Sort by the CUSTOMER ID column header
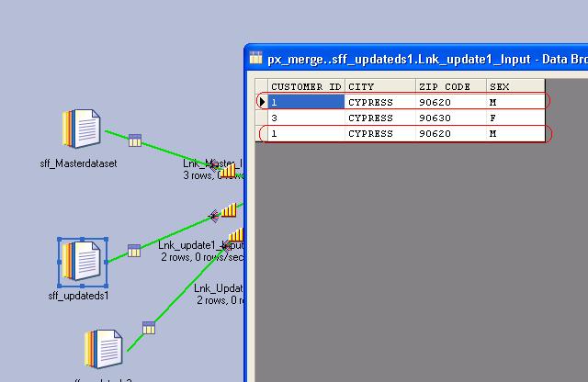The width and height of the screenshot is (588, 382). click(306, 86)
